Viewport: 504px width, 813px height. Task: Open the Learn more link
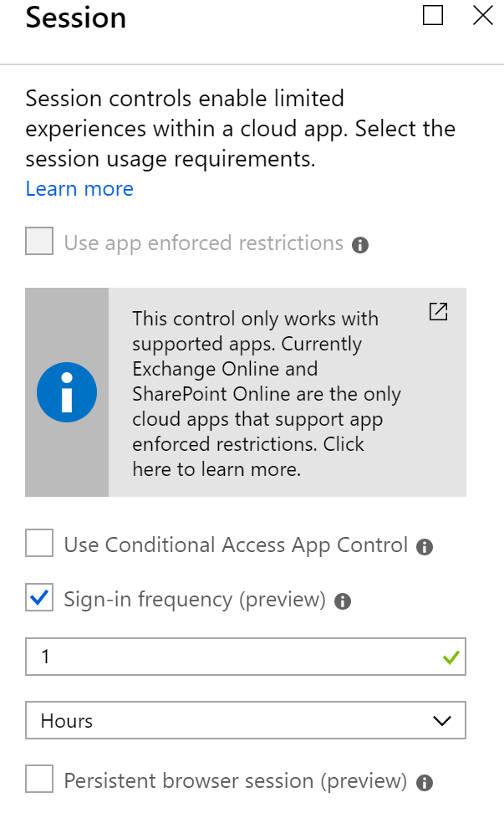pos(79,189)
